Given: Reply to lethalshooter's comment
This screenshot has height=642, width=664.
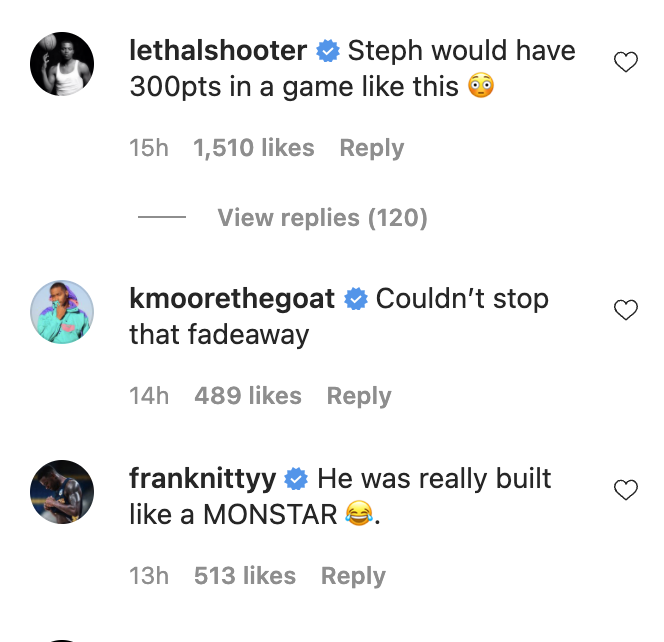Looking at the screenshot, I should pos(371,148).
